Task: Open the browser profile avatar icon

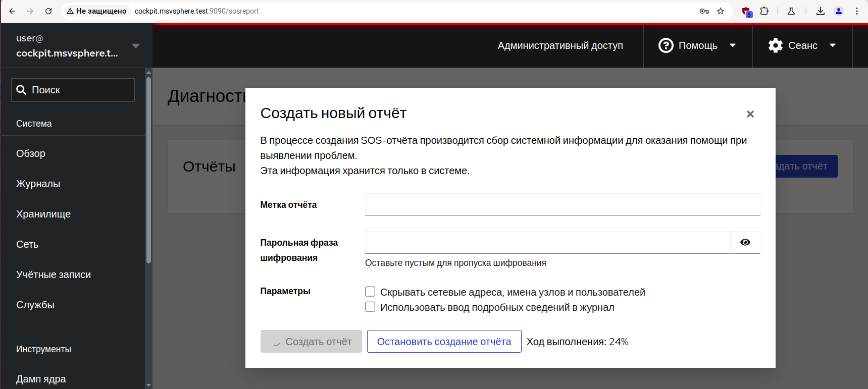Action: pyautogui.click(x=839, y=11)
